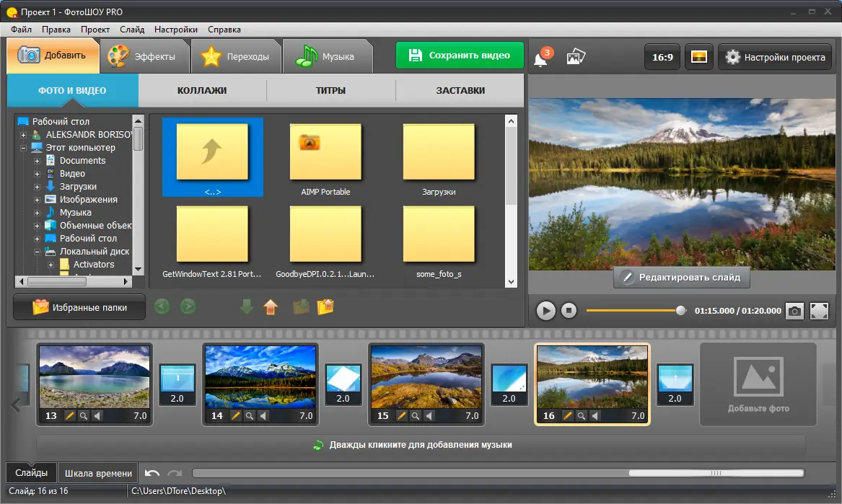
Task: Click the horizontal timeline scrollbar thumb
Action: [x=716, y=473]
